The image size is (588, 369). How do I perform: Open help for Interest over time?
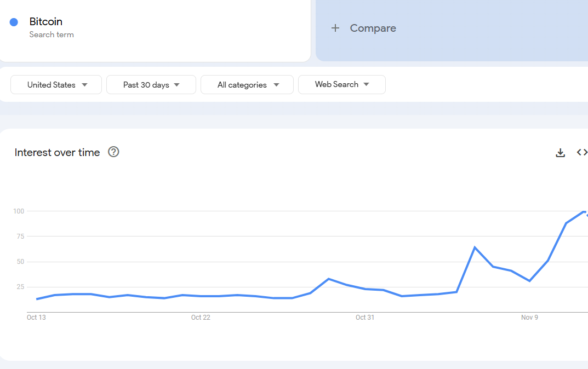113,152
